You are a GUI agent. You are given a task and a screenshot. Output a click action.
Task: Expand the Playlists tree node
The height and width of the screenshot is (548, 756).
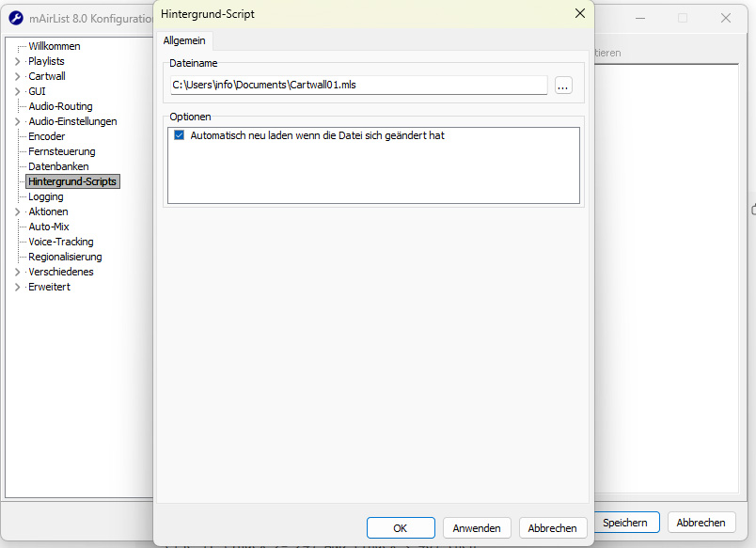pyautogui.click(x=17, y=61)
